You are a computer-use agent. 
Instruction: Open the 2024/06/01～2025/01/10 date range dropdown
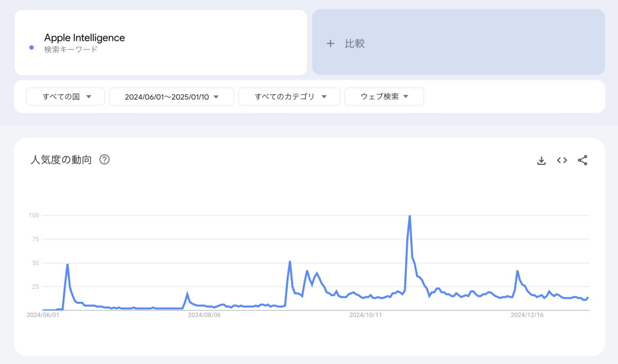171,97
